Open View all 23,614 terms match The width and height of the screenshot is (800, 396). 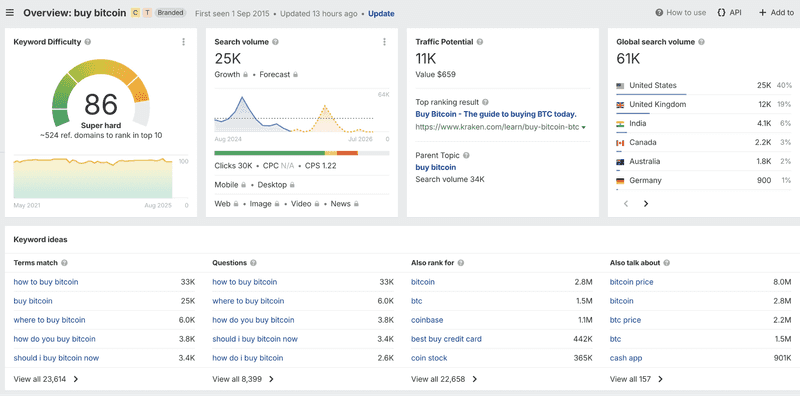[46, 379]
